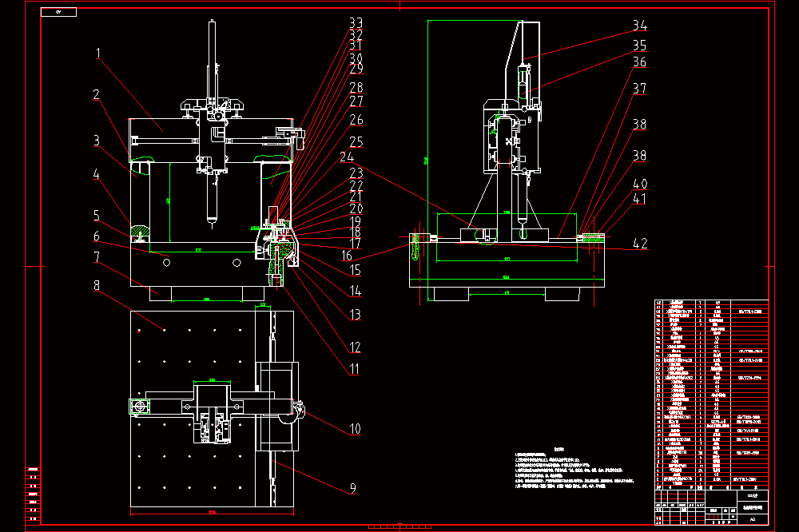Pick balloon number 23

coord(356,173)
